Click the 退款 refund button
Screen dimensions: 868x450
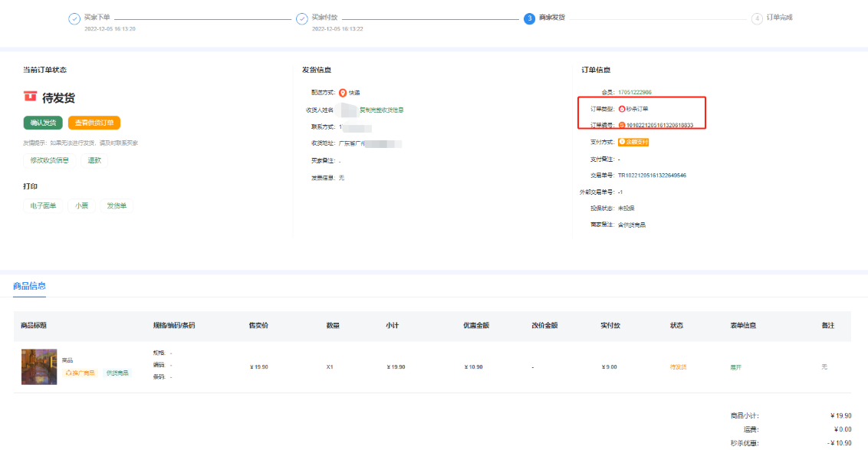pyautogui.click(x=94, y=160)
